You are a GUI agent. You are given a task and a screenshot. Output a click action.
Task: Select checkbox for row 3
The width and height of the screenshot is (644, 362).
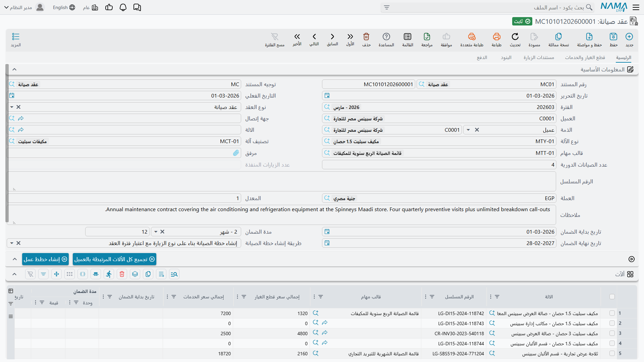[612, 333]
